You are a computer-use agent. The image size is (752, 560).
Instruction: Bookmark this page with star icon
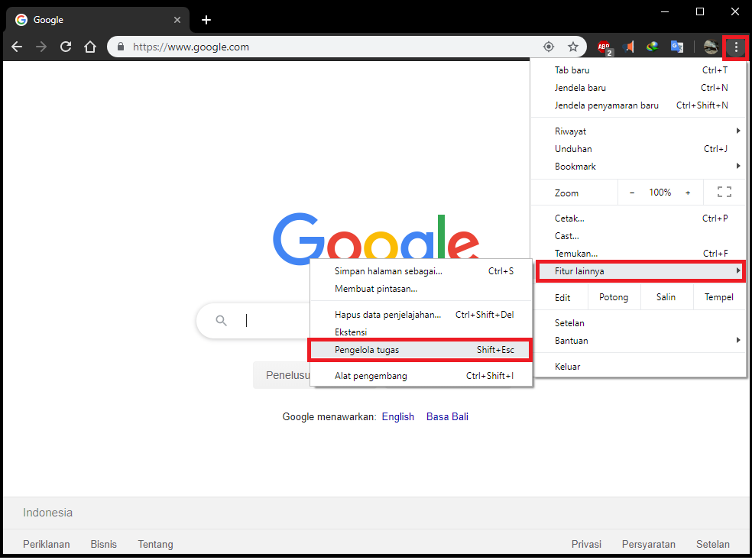[573, 47]
